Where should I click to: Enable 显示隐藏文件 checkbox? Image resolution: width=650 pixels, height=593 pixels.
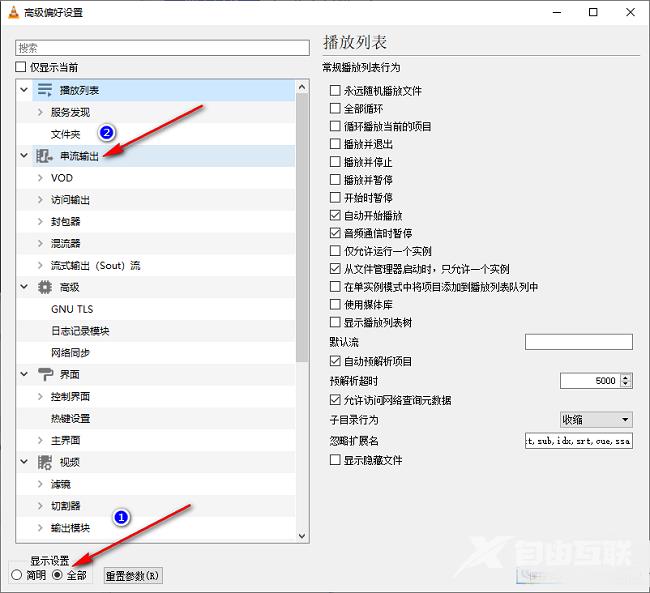point(335,460)
